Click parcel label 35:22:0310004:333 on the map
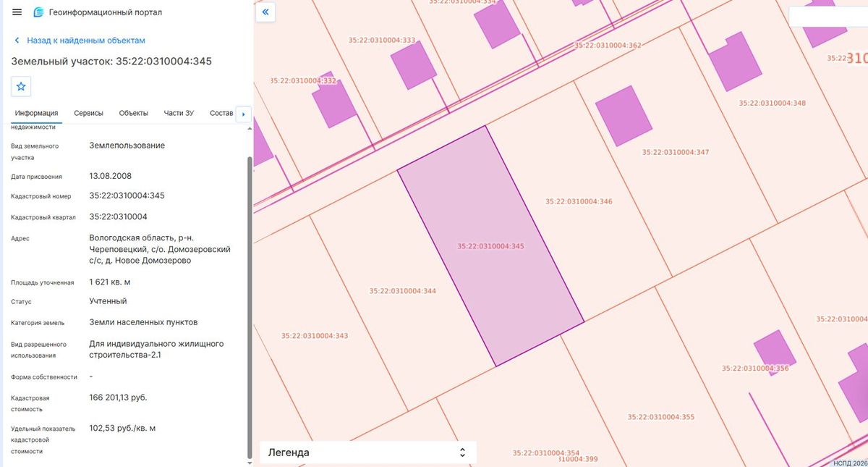This screenshot has height=467, width=868. tap(382, 40)
